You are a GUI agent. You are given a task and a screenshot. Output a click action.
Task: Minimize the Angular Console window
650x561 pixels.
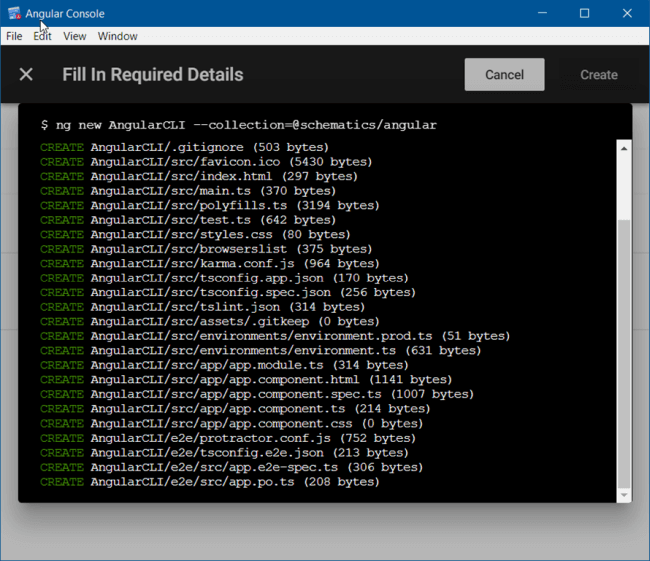click(x=542, y=13)
